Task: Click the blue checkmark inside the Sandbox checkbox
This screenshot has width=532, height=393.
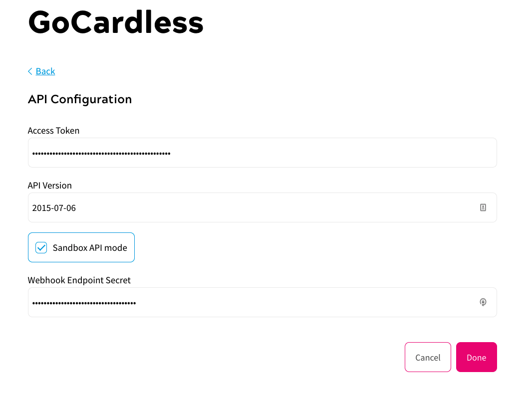Action: (41, 247)
